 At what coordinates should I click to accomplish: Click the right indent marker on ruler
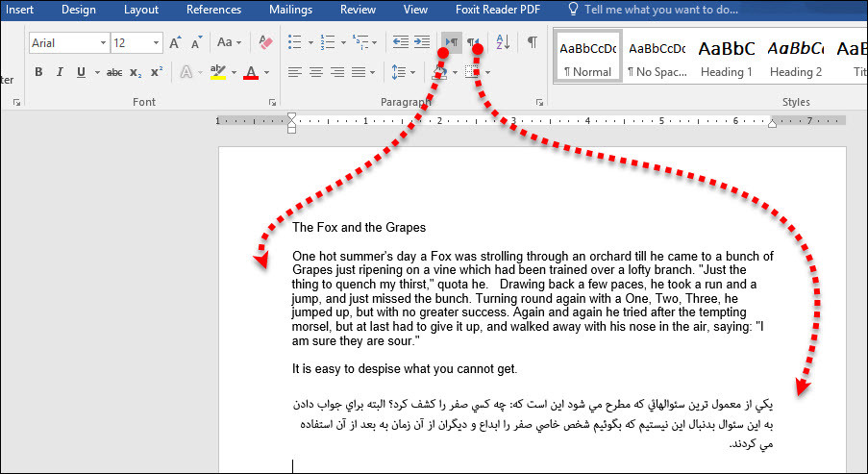click(772, 124)
